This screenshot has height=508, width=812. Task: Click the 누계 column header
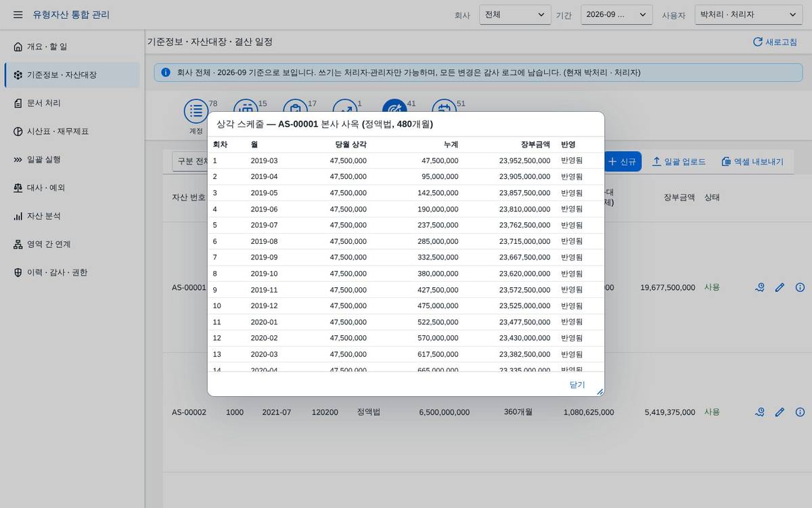point(451,144)
